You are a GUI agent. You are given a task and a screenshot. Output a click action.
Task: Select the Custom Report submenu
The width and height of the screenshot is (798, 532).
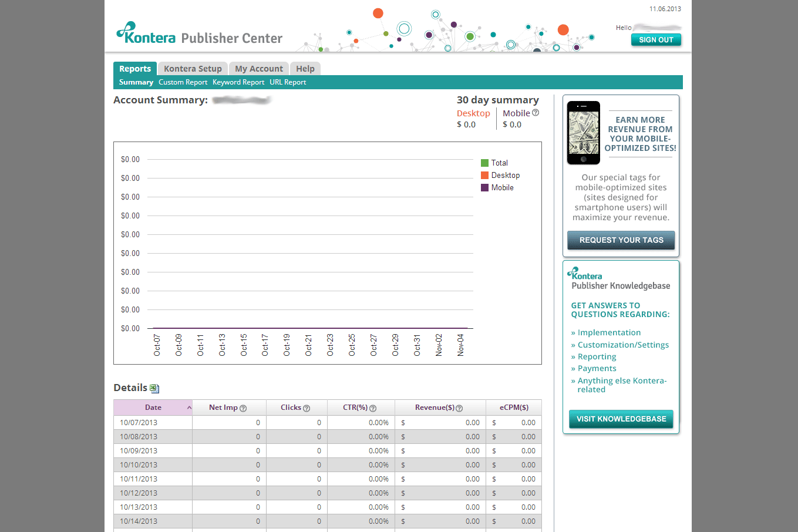tap(183, 82)
